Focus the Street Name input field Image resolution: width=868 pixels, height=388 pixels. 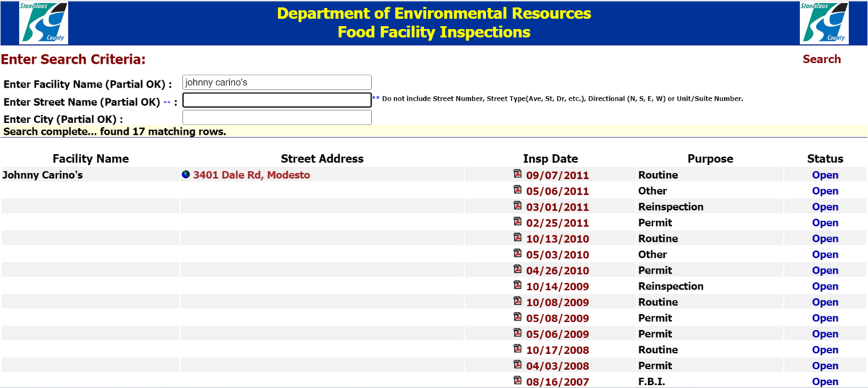point(277,100)
